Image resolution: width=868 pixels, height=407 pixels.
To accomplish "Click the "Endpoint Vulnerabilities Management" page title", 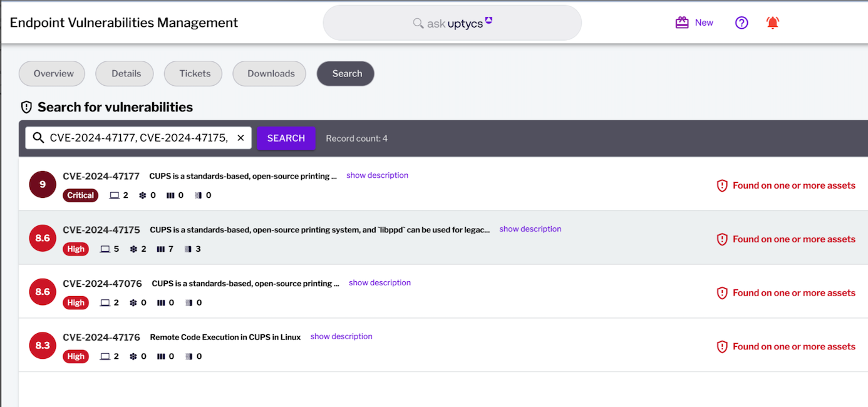I will 124,23.
